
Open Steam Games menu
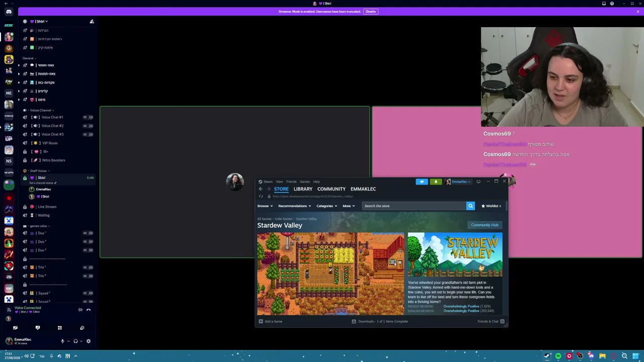tap(305, 182)
